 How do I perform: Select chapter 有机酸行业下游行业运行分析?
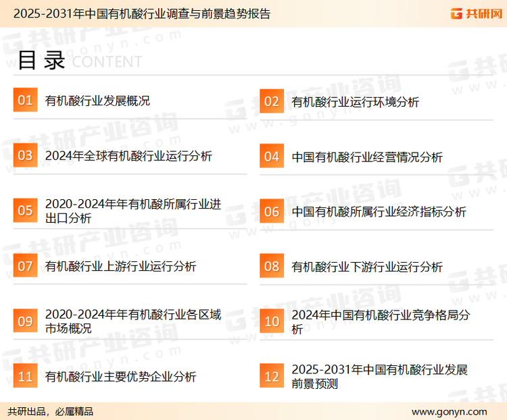(x=367, y=267)
